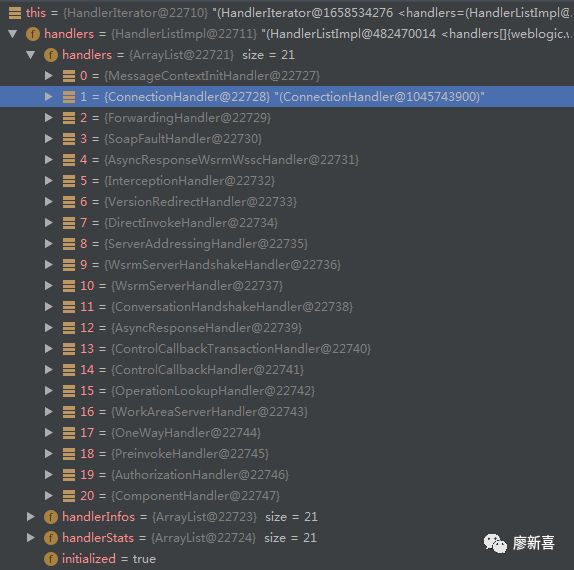Click object icon of SoapFaultHandler row
Screen dimensions: 574x570
coord(69,139)
